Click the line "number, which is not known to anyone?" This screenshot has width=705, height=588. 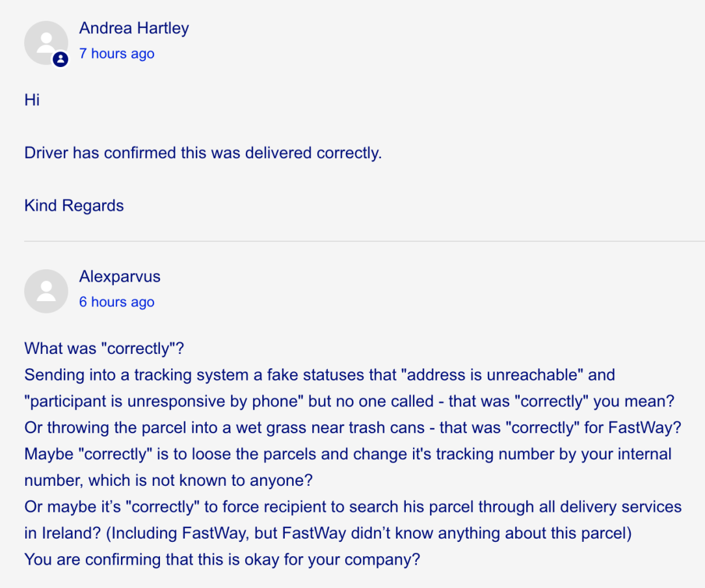[x=168, y=480]
